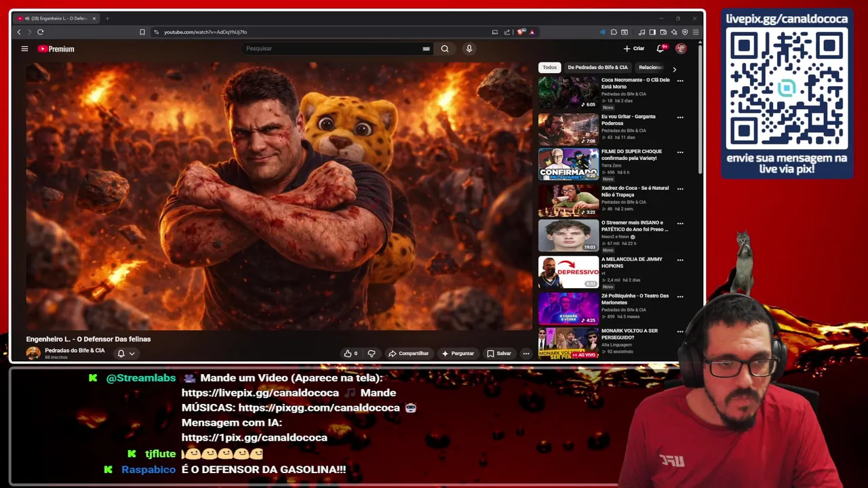Click the share page icon in address bar
The height and width of the screenshot is (488, 868).
tap(507, 32)
